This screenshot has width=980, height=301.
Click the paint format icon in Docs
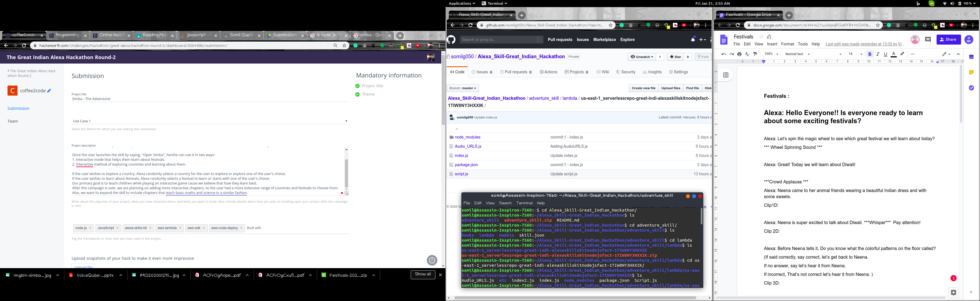click(x=755, y=54)
